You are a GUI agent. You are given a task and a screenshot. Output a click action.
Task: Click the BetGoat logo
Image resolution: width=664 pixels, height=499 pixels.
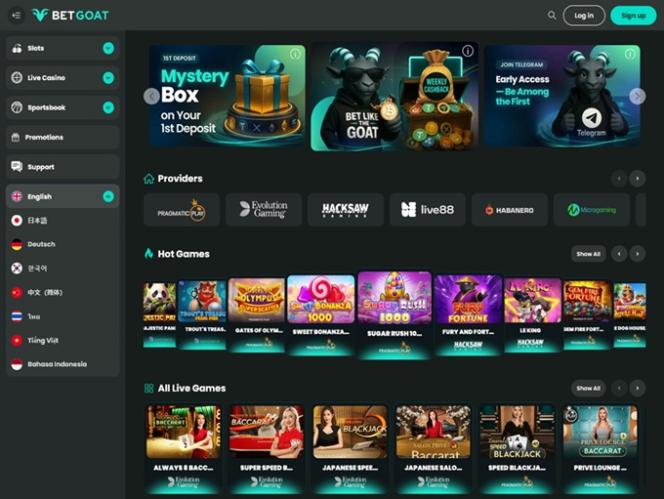pyautogui.click(x=71, y=15)
